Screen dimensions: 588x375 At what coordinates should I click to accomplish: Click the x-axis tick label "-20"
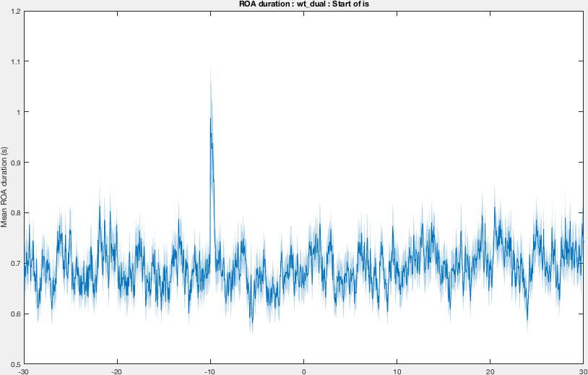tap(117, 371)
